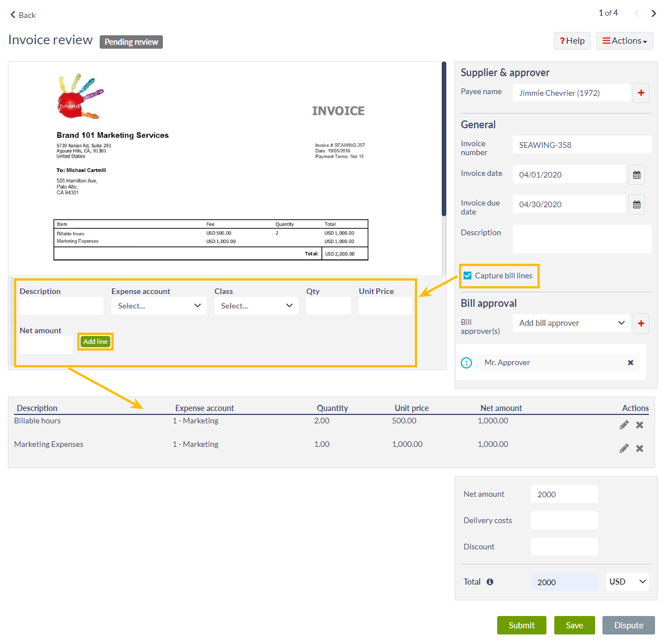
Task: Click the Total amount field
Action: tap(564, 582)
